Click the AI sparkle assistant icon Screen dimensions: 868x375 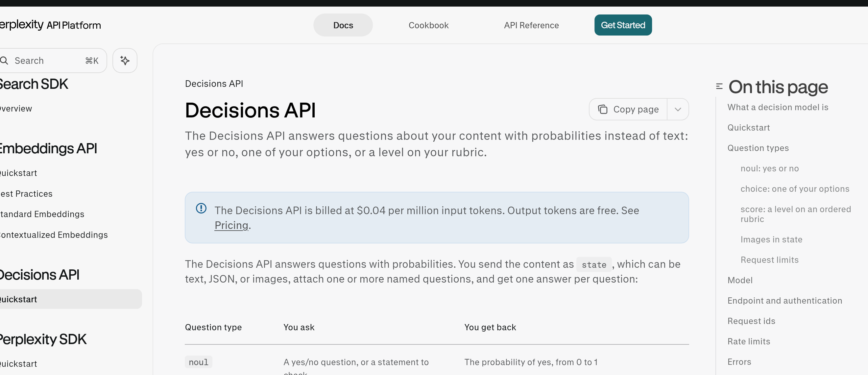tap(125, 61)
